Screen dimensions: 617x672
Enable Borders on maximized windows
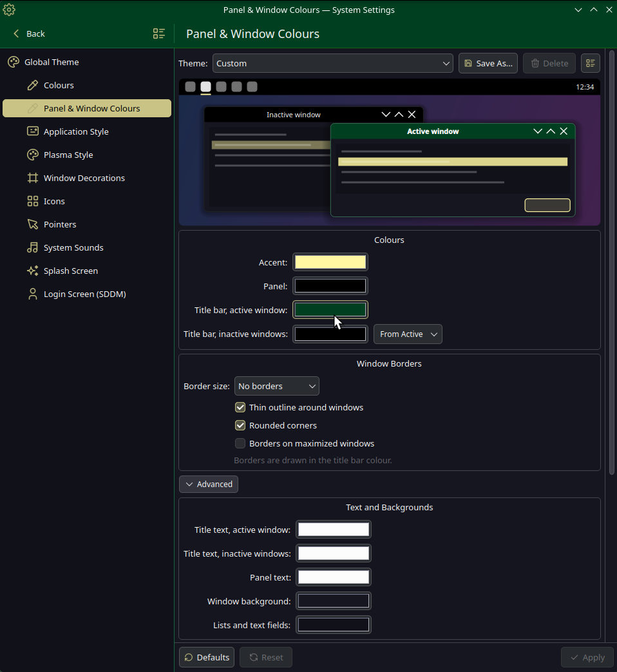point(240,443)
